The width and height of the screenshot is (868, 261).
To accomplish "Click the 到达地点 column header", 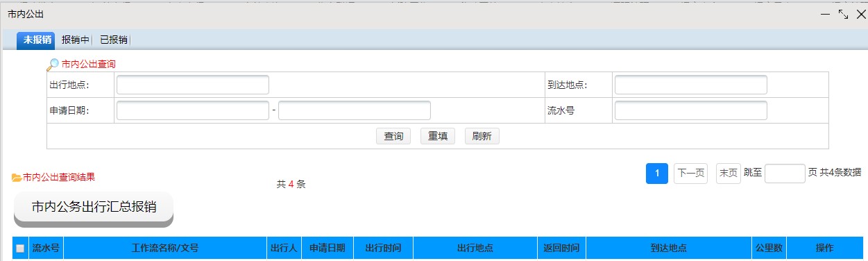I will tap(669, 249).
